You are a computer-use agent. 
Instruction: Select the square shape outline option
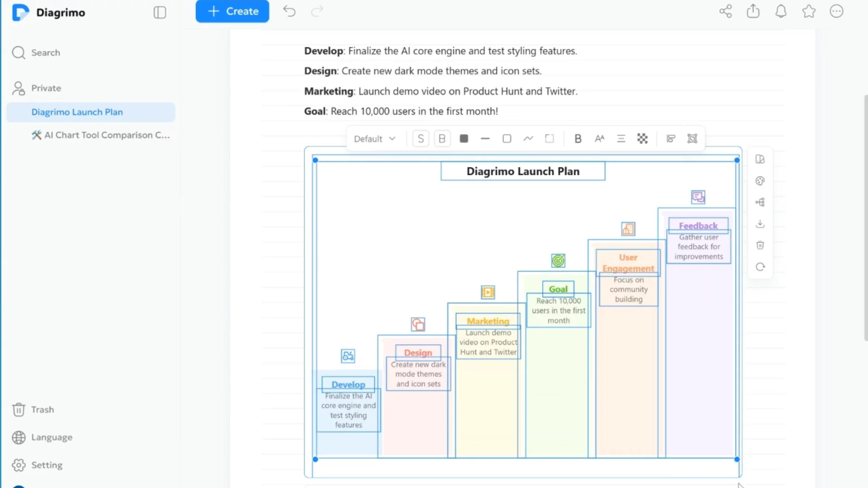(x=507, y=139)
